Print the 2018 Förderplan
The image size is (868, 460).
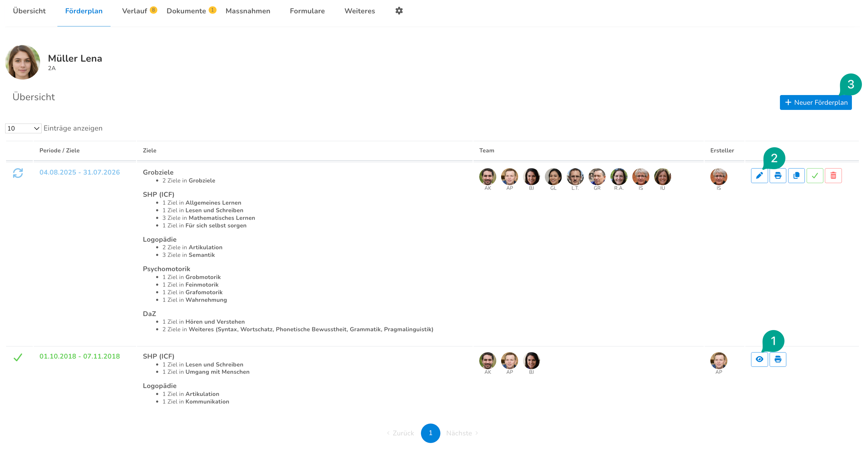(778, 359)
